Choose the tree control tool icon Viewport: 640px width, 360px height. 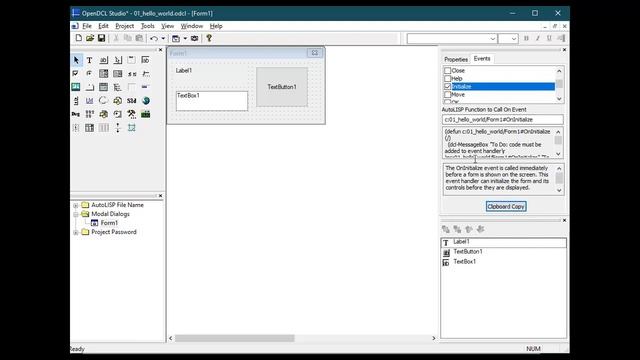coord(118,87)
